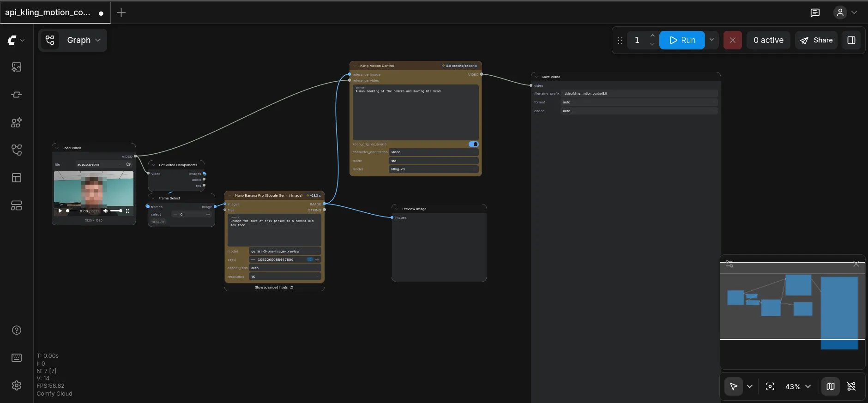Viewport: 868px width, 403px height.
Task: Open the workflows sidebar icon
Action: [x=17, y=150]
